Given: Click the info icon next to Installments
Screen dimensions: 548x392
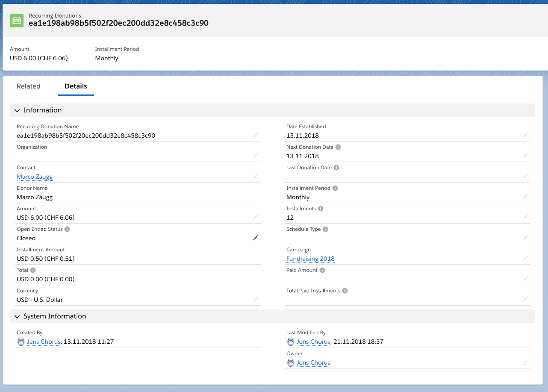Looking at the screenshot, I should [x=321, y=209].
